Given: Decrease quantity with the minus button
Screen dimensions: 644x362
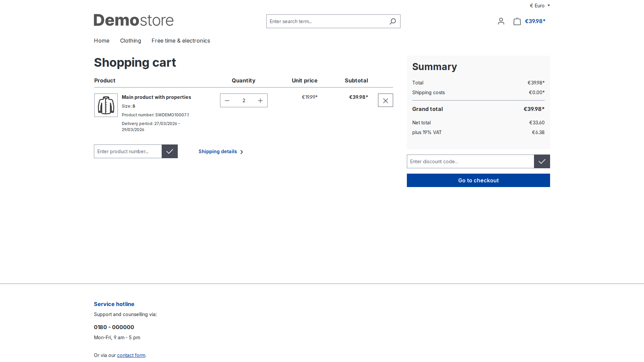Looking at the screenshot, I should coord(227,101).
